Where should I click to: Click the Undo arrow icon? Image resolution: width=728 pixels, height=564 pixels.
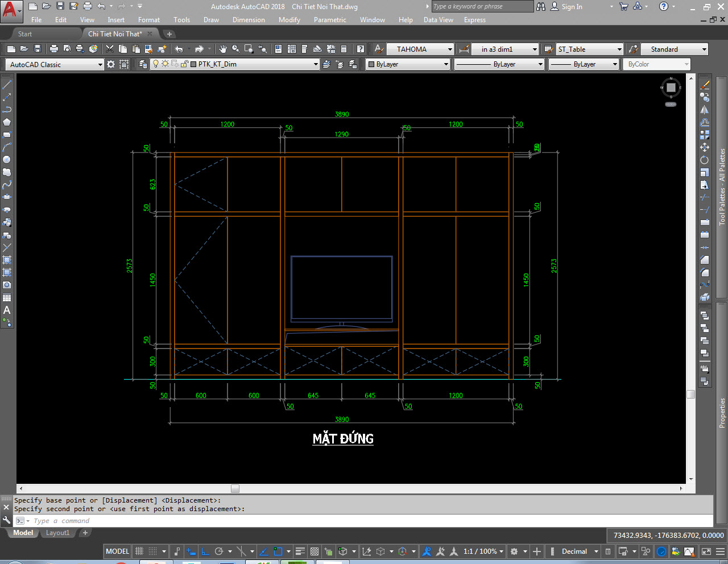point(179,49)
